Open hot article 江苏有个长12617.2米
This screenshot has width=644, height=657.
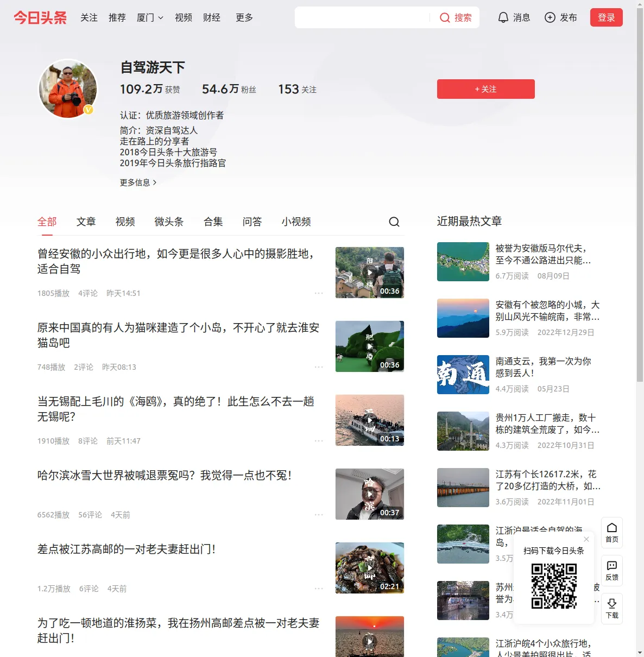pyautogui.click(x=548, y=480)
